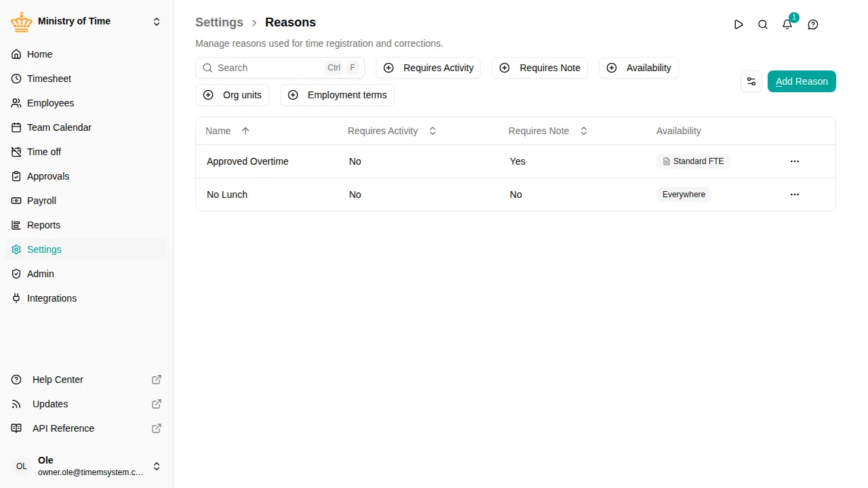Open Approvals in the sidebar

(x=86, y=176)
